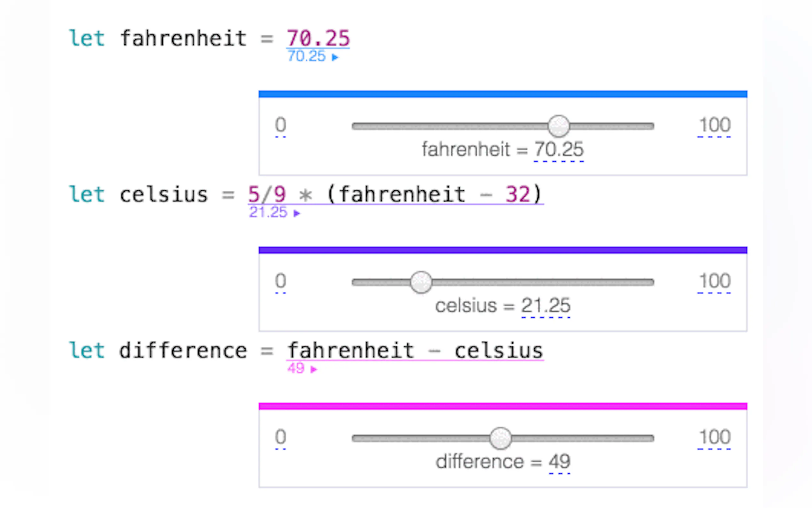
Task: Edit the celsius slider maximum 100
Action: click(714, 281)
